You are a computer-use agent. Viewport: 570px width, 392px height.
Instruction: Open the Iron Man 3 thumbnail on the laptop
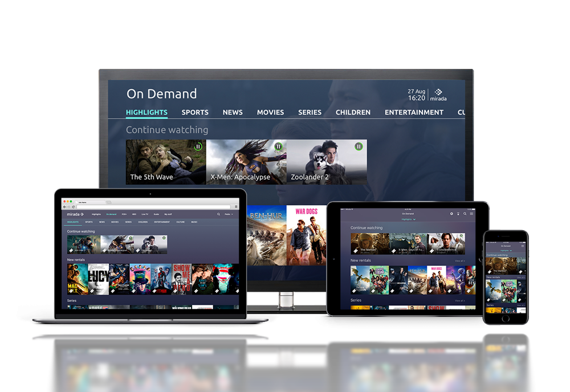[84, 244]
